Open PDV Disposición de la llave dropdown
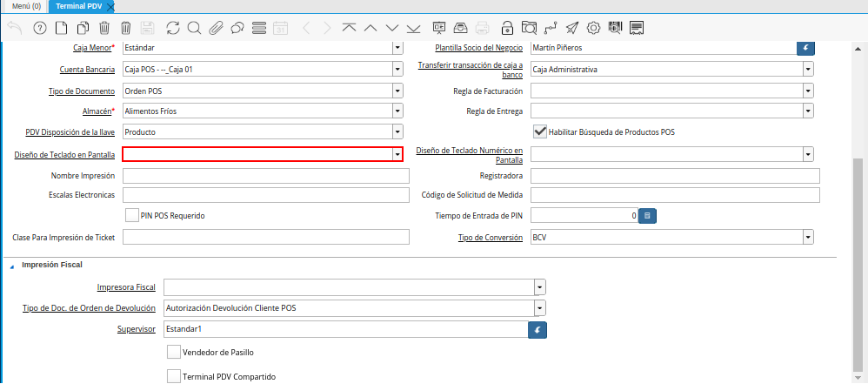 (x=397, y=132)
